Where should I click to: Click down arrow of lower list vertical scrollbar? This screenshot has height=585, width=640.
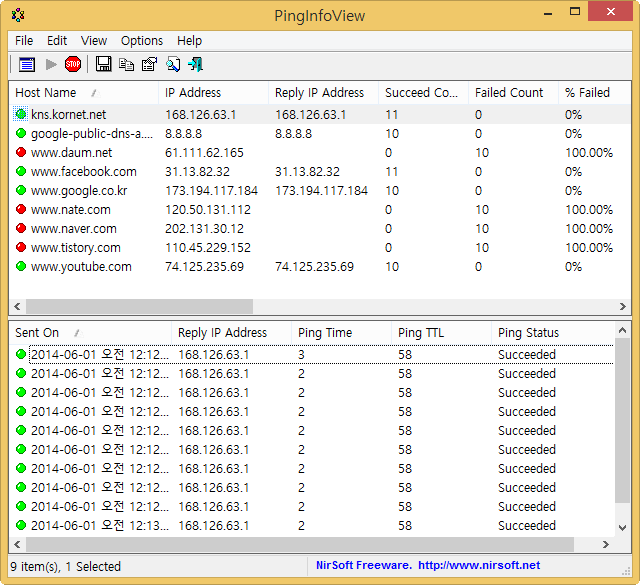pos(622,527)
